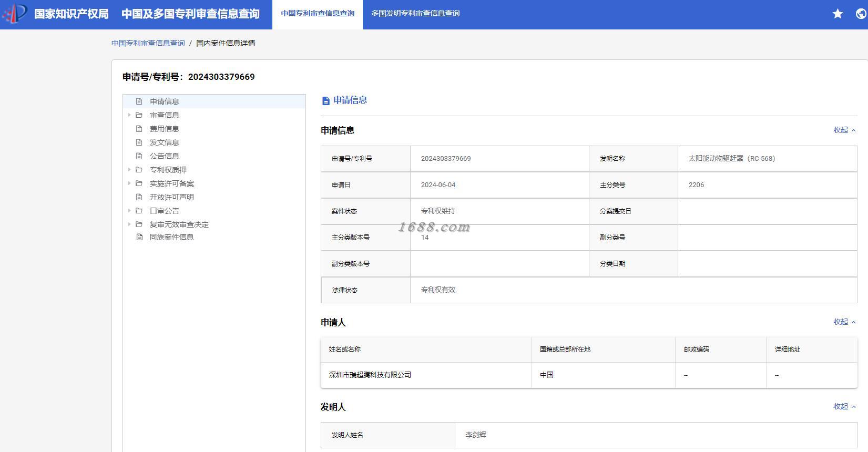Click the file icon next to 开放许可声明
This screenshot has height=452, width=868.
(x=139, y=197)
